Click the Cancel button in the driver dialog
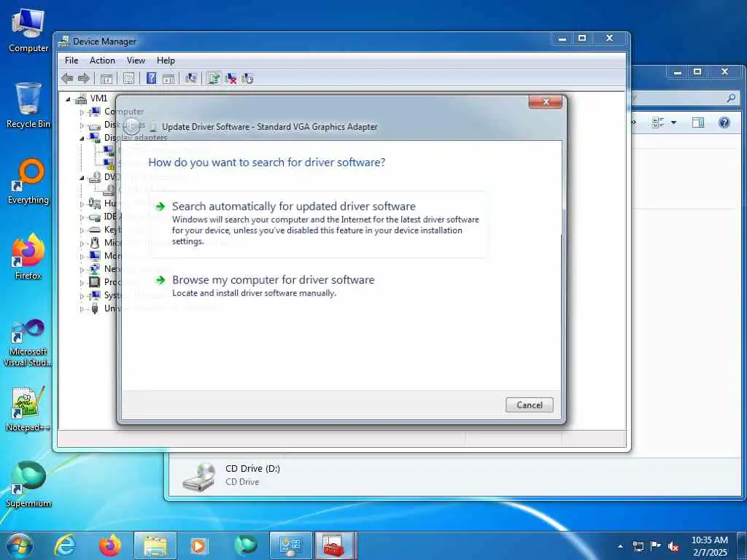This screenshot has width=747, height=560. point(530,405)
